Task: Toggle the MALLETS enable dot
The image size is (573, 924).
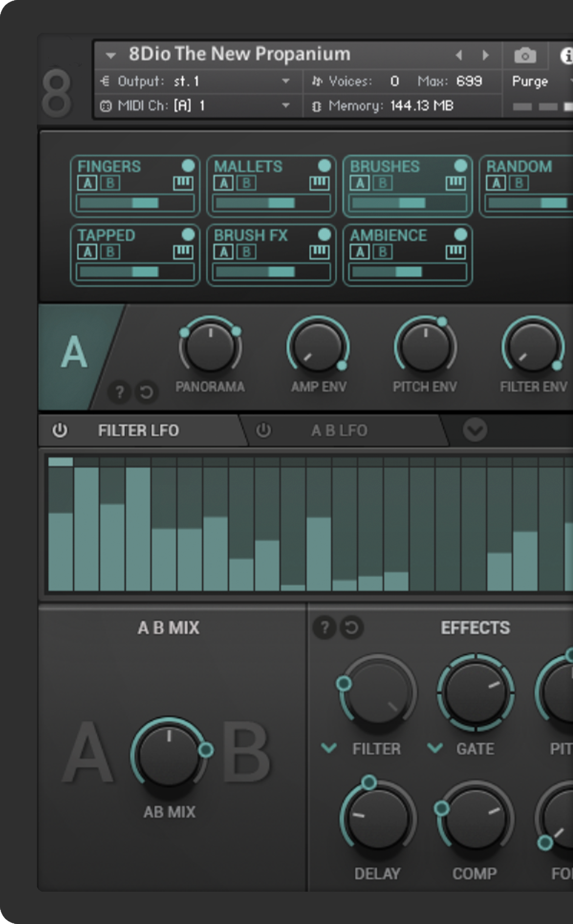Action: click(324, 166)
